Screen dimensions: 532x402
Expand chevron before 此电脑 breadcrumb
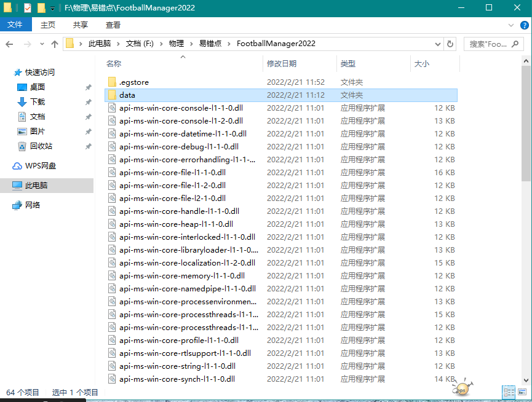click(81, 44)
